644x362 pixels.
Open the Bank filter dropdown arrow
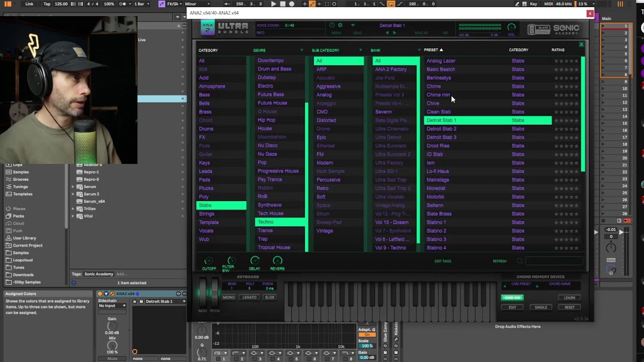coord(419,50)
